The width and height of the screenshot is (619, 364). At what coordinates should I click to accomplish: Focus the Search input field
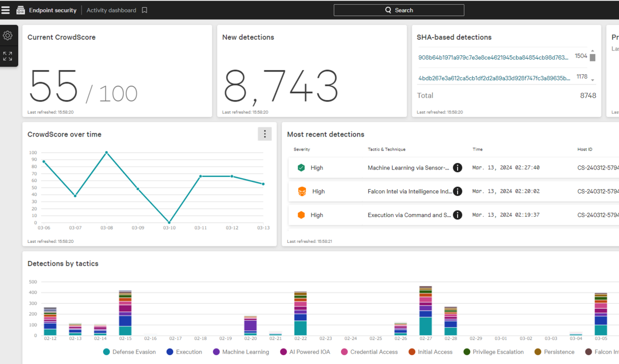click(x=399, y=10)
